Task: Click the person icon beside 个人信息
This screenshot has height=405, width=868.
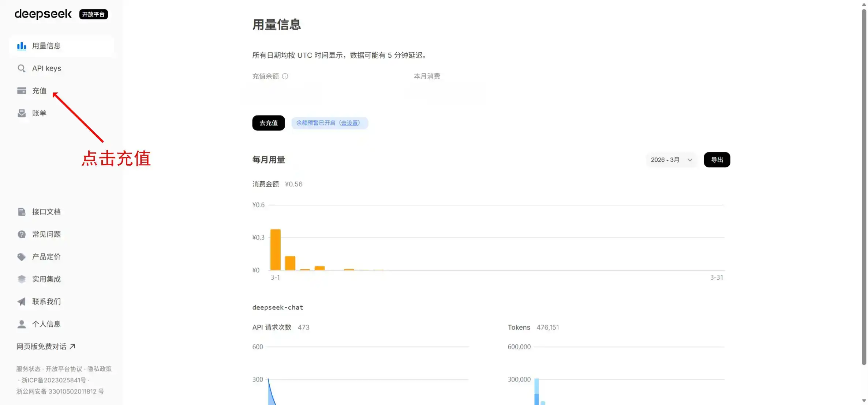Action: pyautogui.click(x=22, y=324)
